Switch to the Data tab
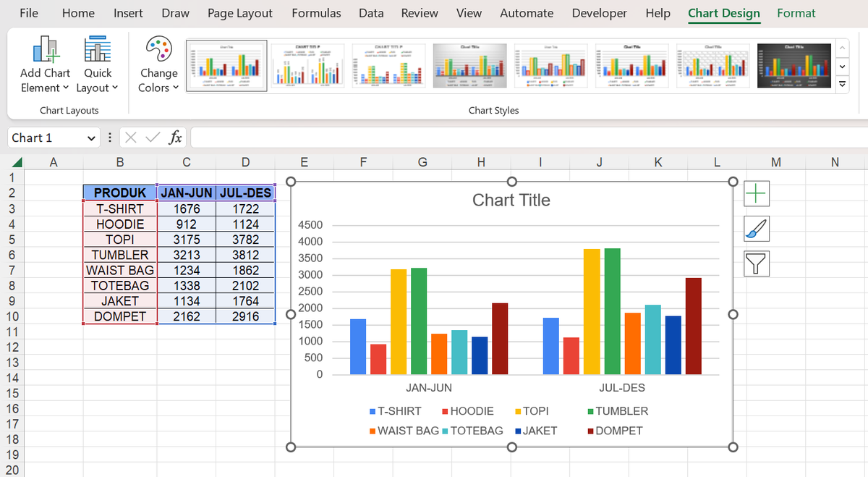The image size is (868, 477). pos(371,13)
